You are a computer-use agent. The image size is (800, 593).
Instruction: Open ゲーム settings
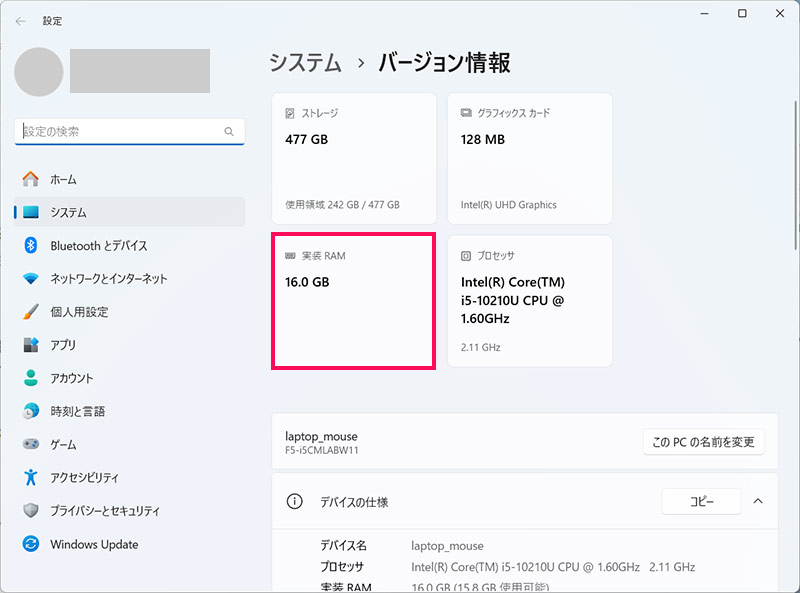click(x=130, y=444)
